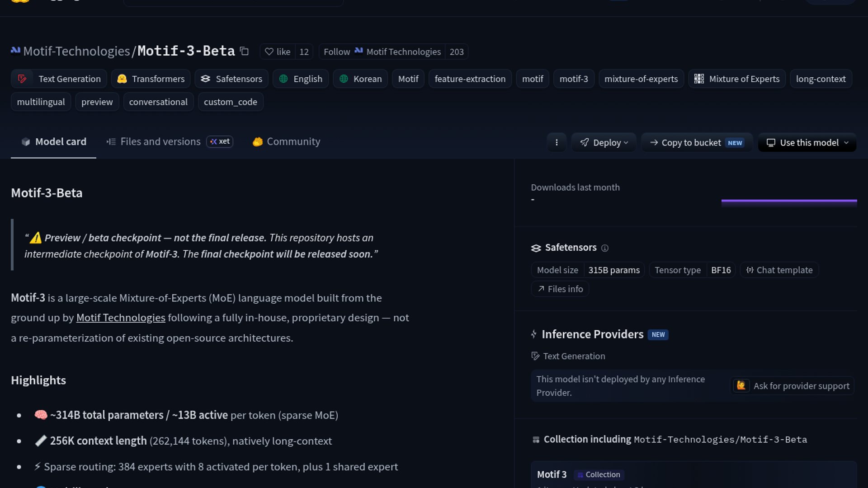Viewport: 868px width, 488px height.
Task: Click the Highlights section heading
Action: [x=38, y=380]
